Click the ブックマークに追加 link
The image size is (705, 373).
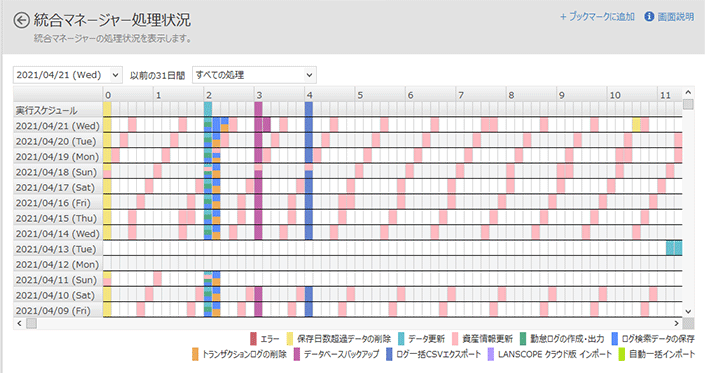pyautogui.click(x=602, y=17)
